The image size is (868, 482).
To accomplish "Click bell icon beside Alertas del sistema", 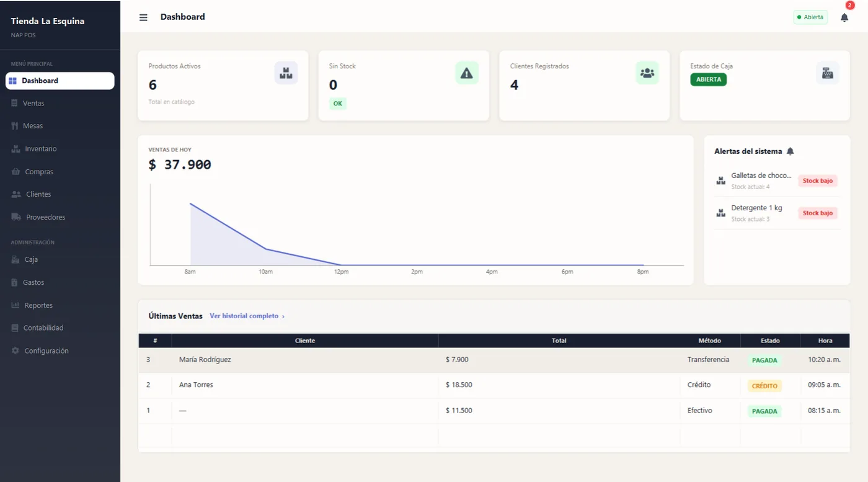I will tap(790, 151).
